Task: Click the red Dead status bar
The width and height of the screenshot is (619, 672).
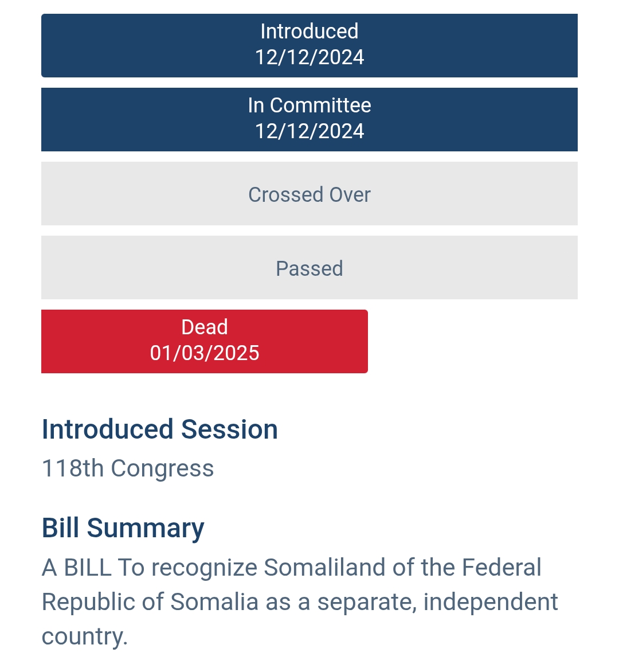Action: click(x=205, y=342)
